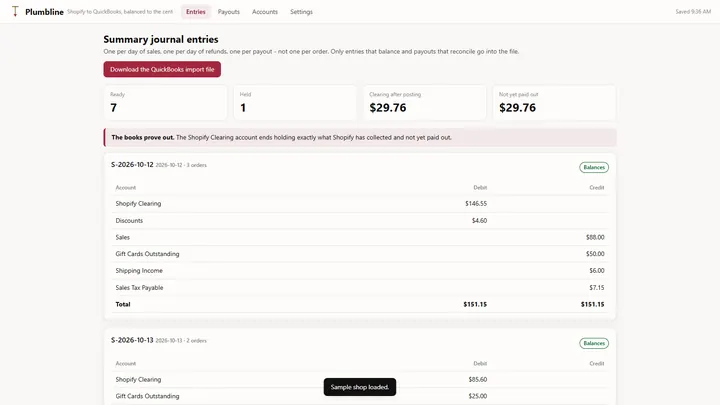
Task: Go to the Accounts tab
Action: pos(265,12)
